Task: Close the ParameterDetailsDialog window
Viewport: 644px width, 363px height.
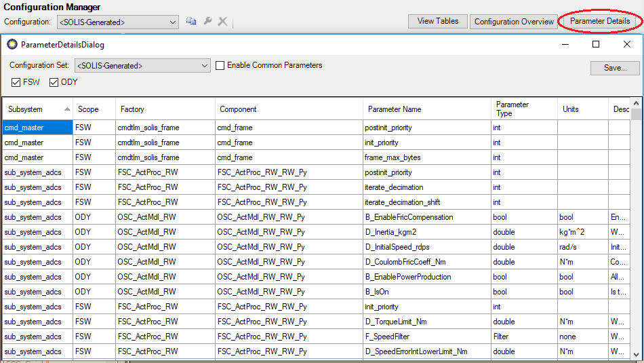Action: point(627,44)
